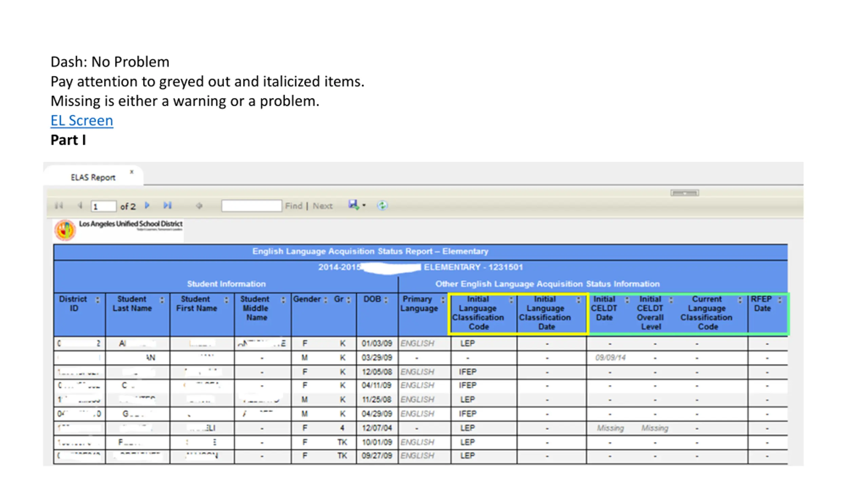The width and height of the screenshot is (868, 488).
Task: Click LEP code for DOB 01/03/09 row
Action: [x=468, y=344]
